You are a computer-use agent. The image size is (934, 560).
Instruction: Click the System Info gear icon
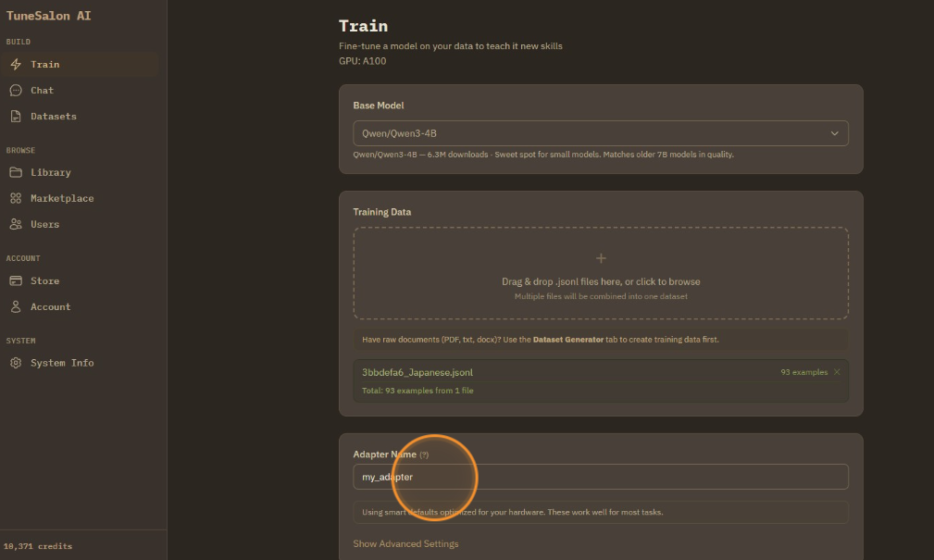pos(16,363)
